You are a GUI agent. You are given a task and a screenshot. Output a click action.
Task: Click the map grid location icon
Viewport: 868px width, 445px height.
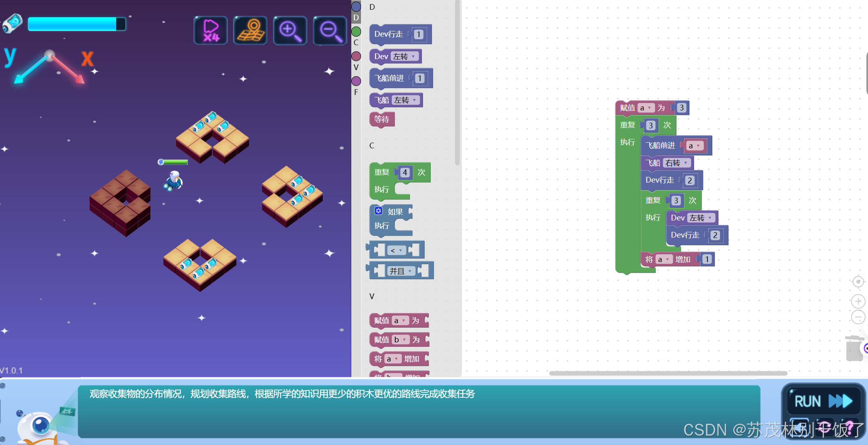(x=250, y=31)
